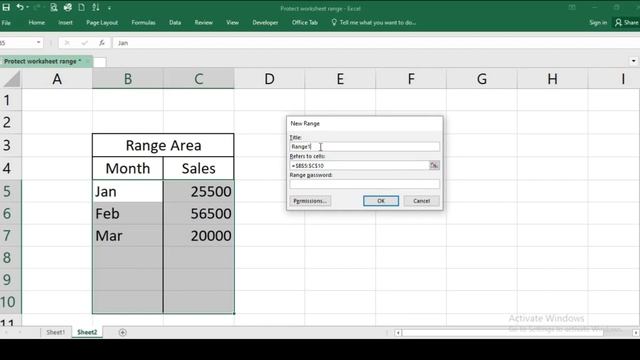
Task: Select the Sheet2 worksheet tab
Action: point(87,332)
